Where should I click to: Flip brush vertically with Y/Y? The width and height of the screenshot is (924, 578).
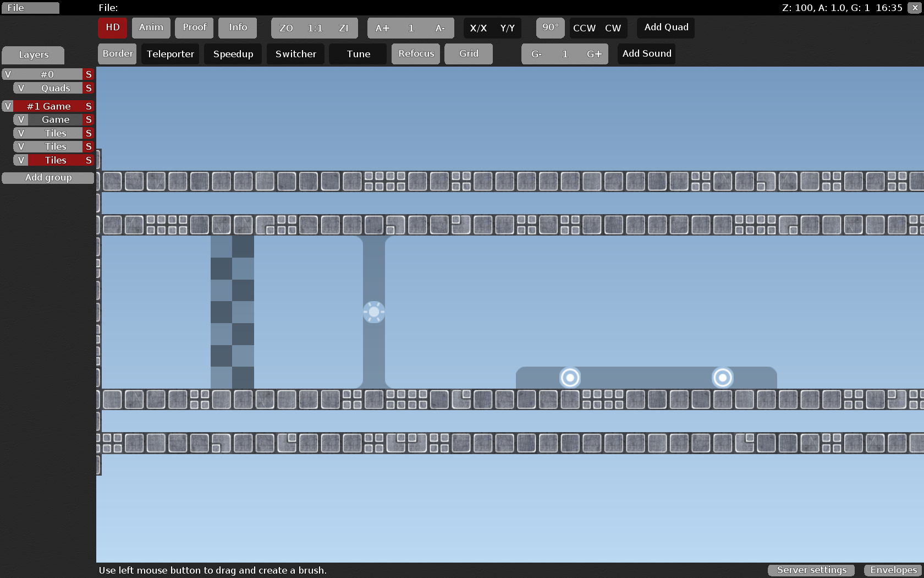pyautogui.click(x=507, y=28)
